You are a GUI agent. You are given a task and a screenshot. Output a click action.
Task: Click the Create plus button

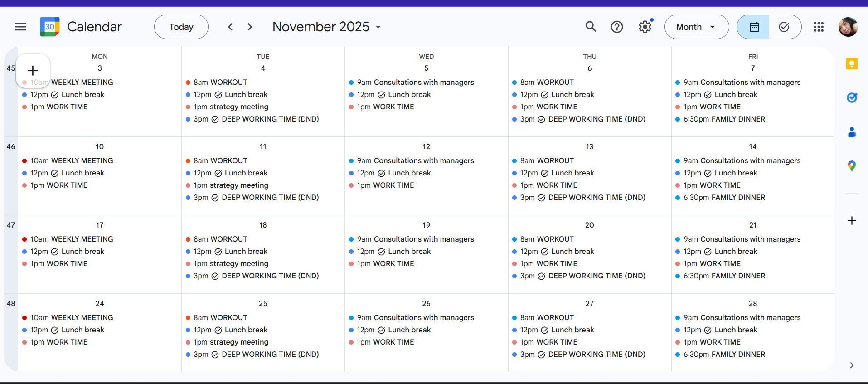(x=33, y=70)
